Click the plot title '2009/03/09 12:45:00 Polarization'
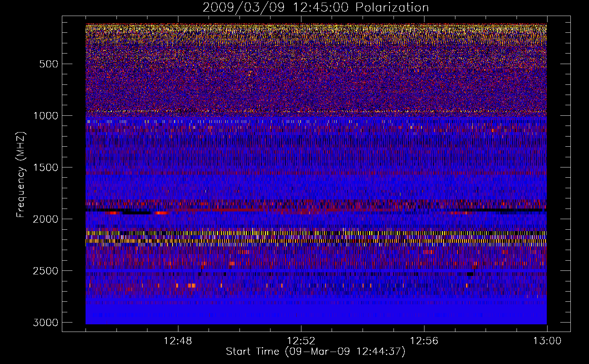The width and height of the screenshot is (589, 364). coord(316,8)
